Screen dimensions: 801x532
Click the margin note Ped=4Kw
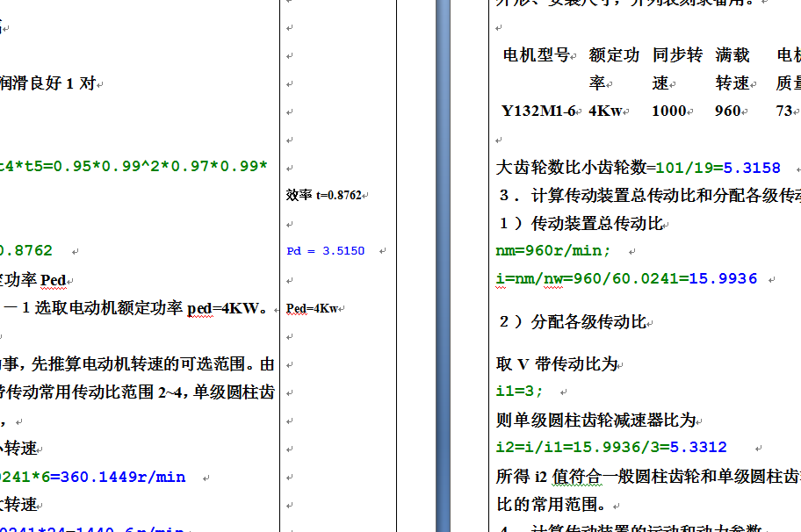pyautogui.click(x=312, y=308)
